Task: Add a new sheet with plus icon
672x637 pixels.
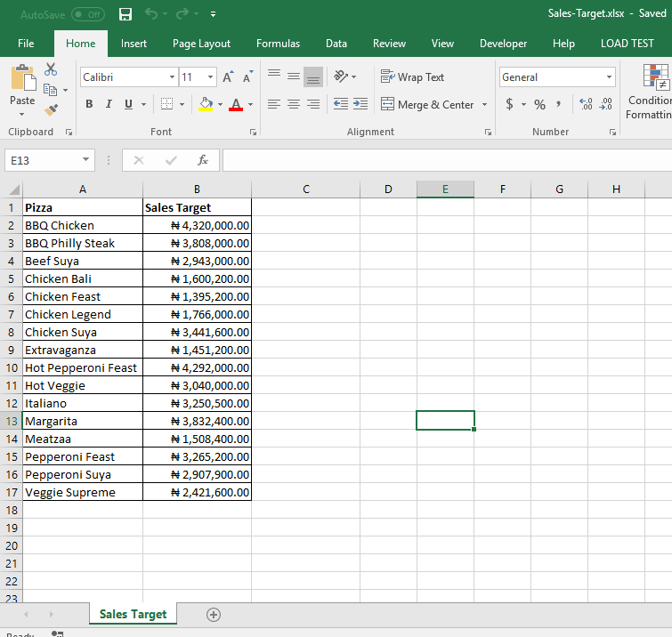Action: (x=214, y=615)
